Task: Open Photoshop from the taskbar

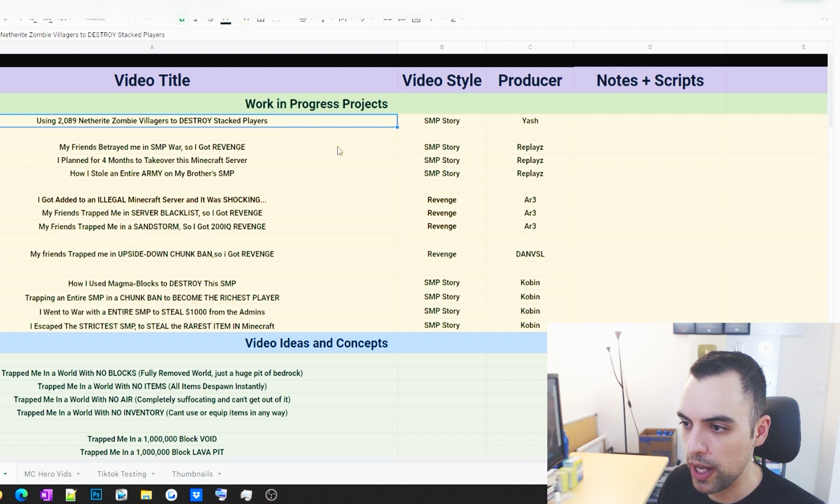Action: pos(96,495)
